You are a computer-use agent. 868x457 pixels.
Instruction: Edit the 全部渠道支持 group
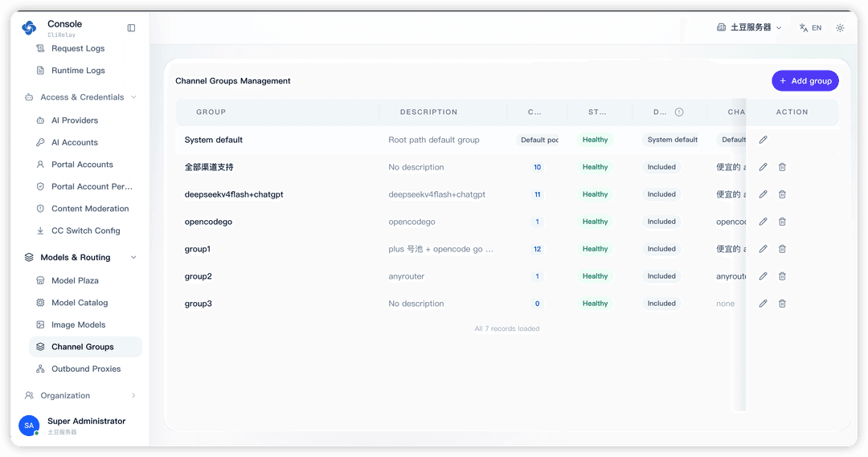tap(763, 167)
